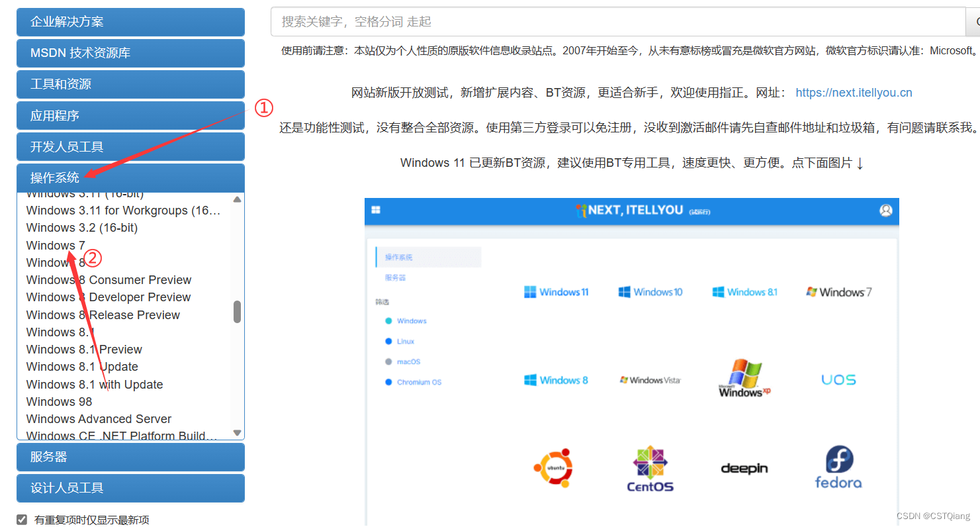Screen dimensions: 980x527
Task: Collapse the 操作系统 accordion header
Action: pos(130,177)
